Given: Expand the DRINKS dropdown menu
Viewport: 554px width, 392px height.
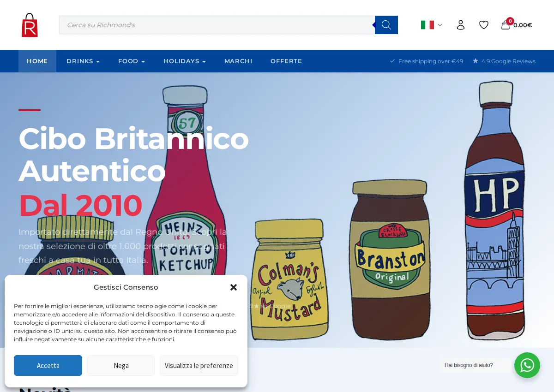Looking at the screenshot, I should [83, 61].
